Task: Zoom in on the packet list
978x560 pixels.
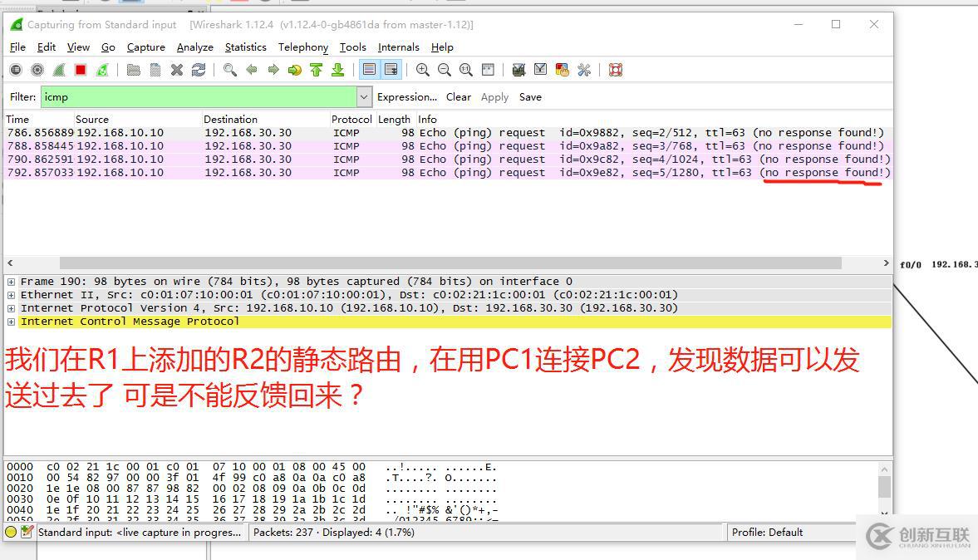Action: [x=424, y=69]
